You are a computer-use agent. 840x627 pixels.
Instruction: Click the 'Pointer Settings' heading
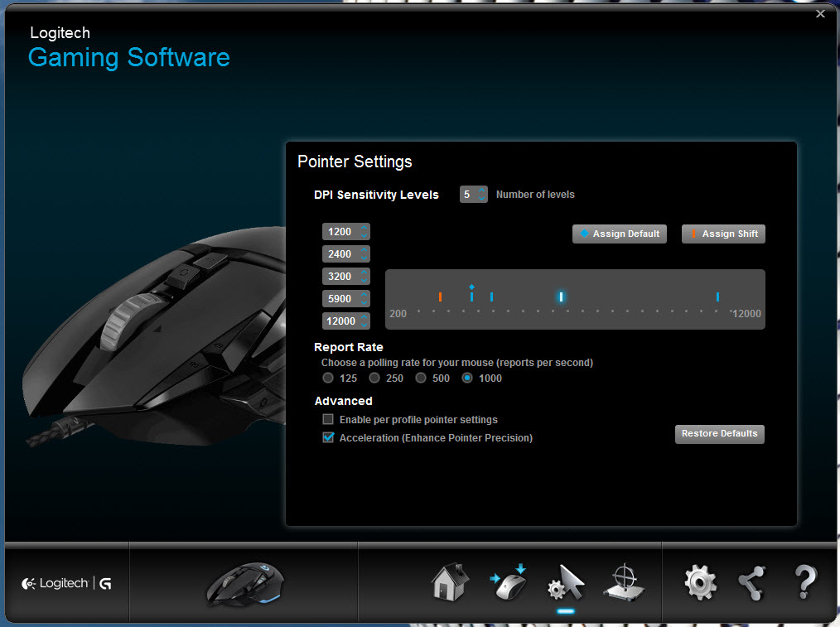tap(355, 162)
